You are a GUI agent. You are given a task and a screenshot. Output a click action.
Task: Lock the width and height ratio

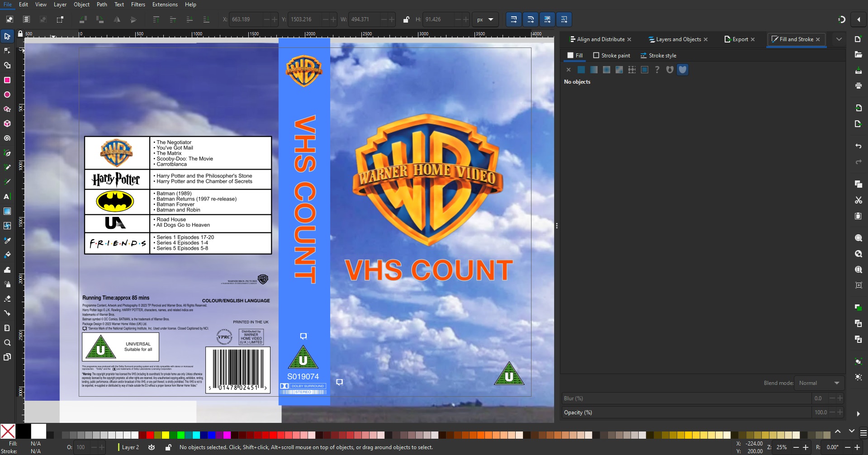[406, 19]
